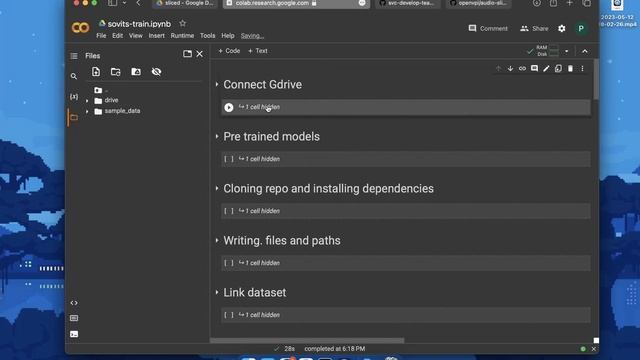
Task: Upload a file to session storage
Action: point(96,72)
